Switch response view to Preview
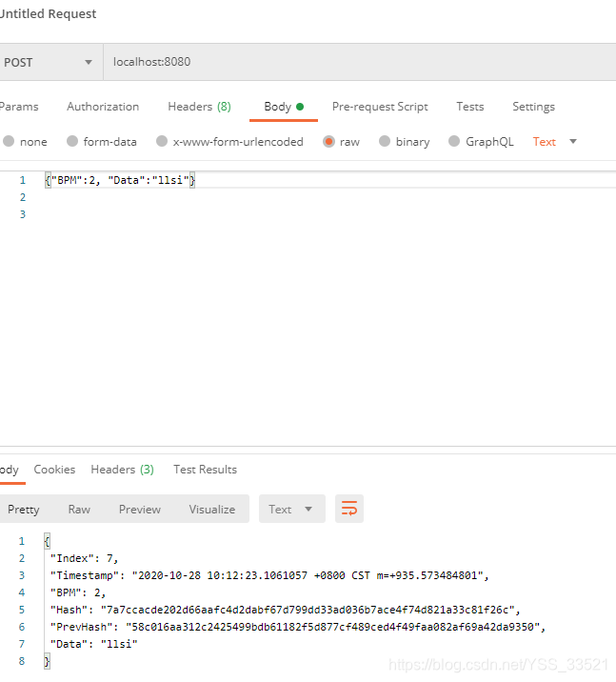 (x=140, y=509)
